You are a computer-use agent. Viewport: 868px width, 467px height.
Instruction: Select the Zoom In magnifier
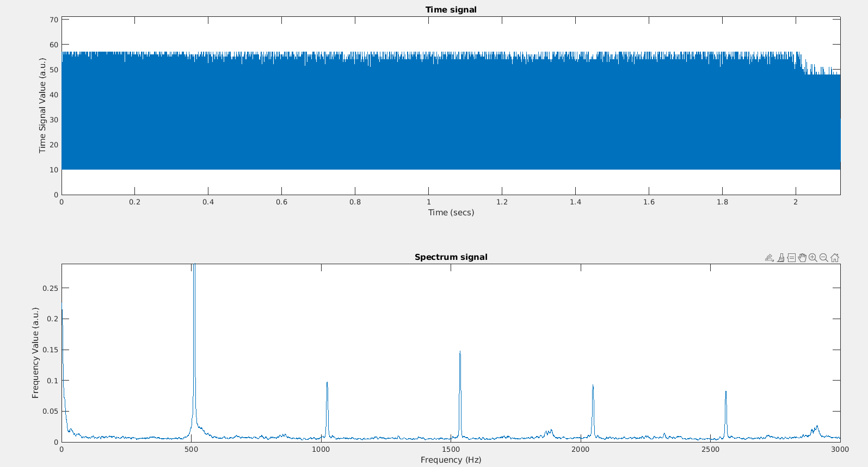pos(813,258)
